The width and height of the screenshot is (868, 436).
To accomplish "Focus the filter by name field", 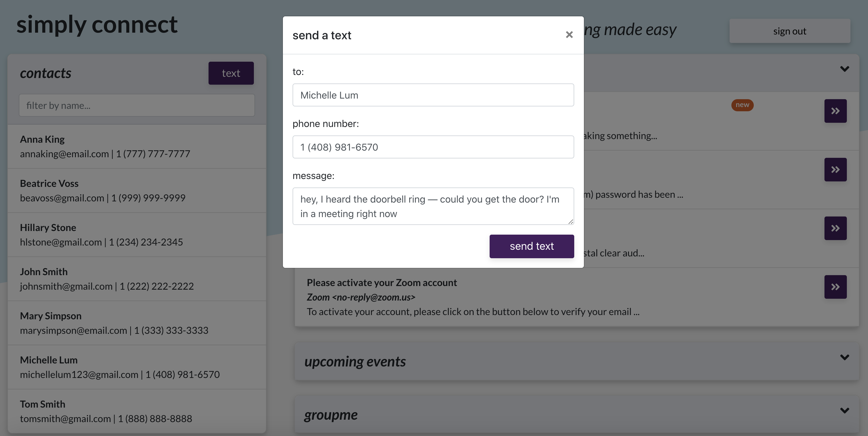I will (137, 106).
